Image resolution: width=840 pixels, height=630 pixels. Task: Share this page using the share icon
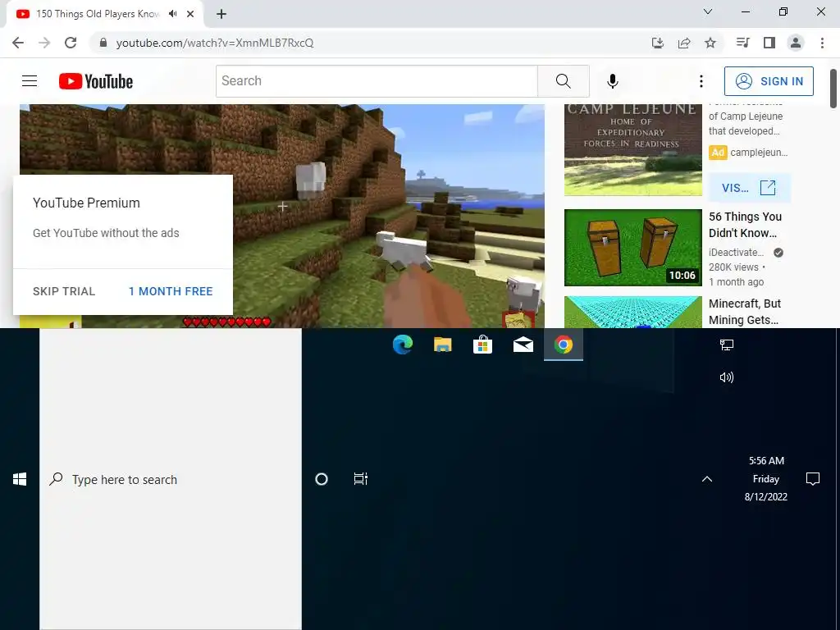[x=684, y=43]
